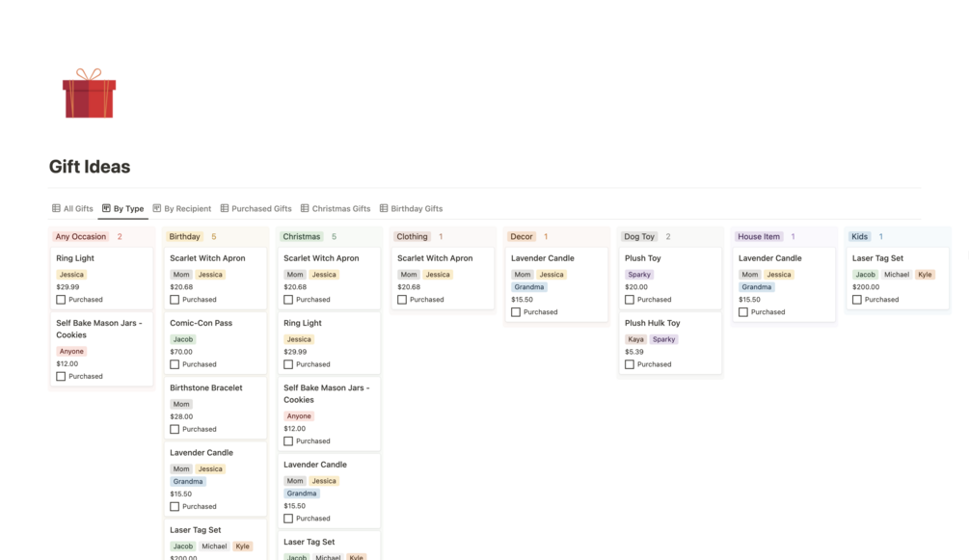Open the Purchased Gifts view

click(256, 208)
